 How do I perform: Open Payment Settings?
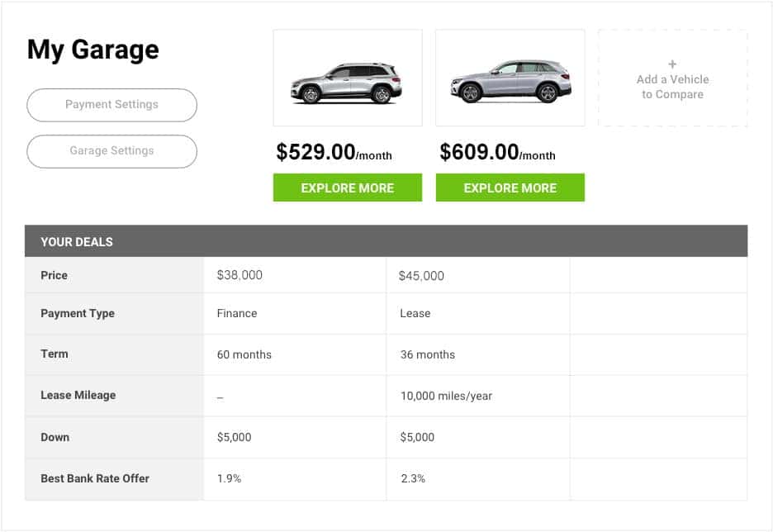112,105
